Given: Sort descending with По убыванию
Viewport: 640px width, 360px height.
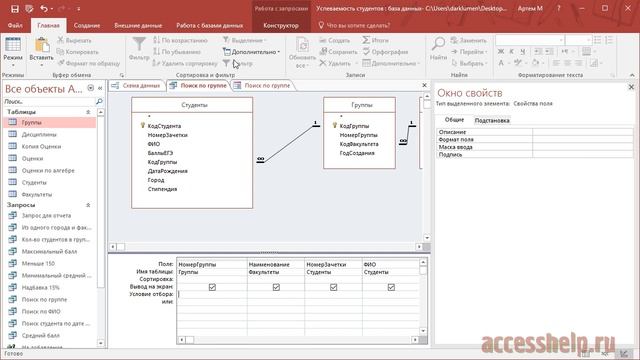Looking at the screenshot, I should coord(177,52).
